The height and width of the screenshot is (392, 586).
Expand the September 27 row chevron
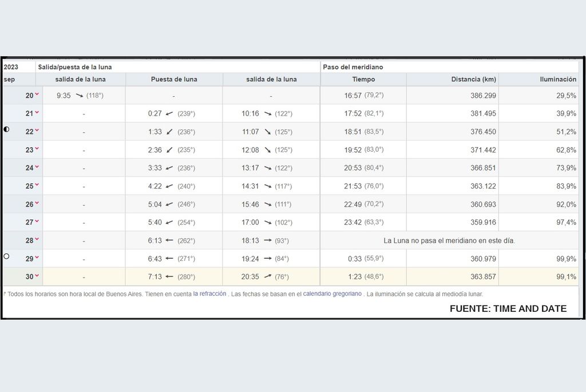pos(37,221)
